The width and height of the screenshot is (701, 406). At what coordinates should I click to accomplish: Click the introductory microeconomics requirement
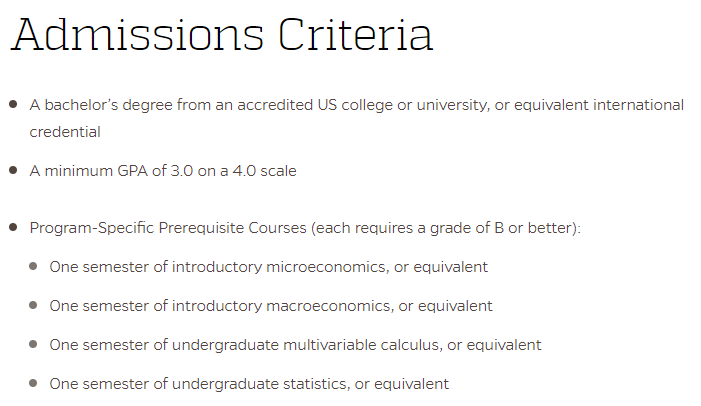tap(268, 267)
